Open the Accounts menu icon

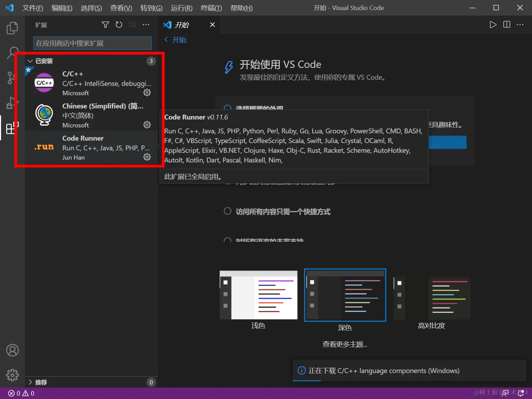coord(12,350)
